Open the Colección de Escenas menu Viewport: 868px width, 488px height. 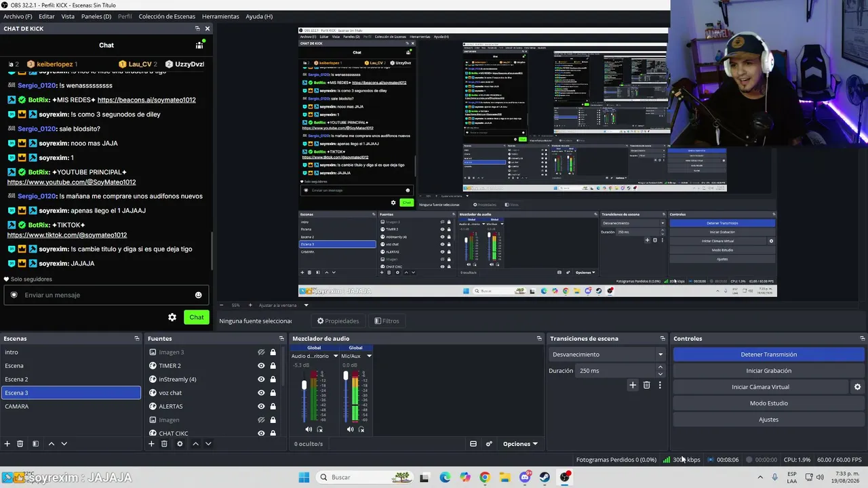tap(167, 16)
